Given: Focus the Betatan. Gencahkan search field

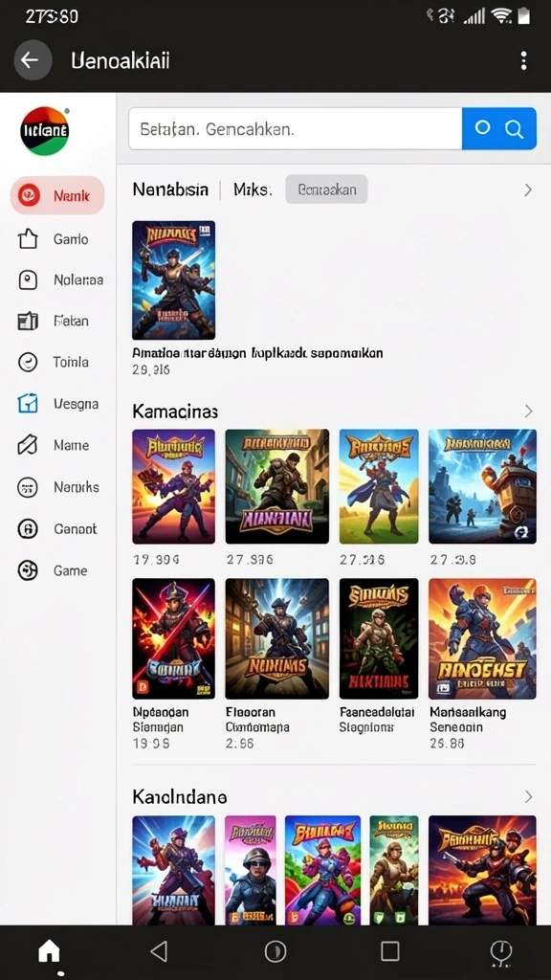Looking at the screenshot, I should point(296,129).
